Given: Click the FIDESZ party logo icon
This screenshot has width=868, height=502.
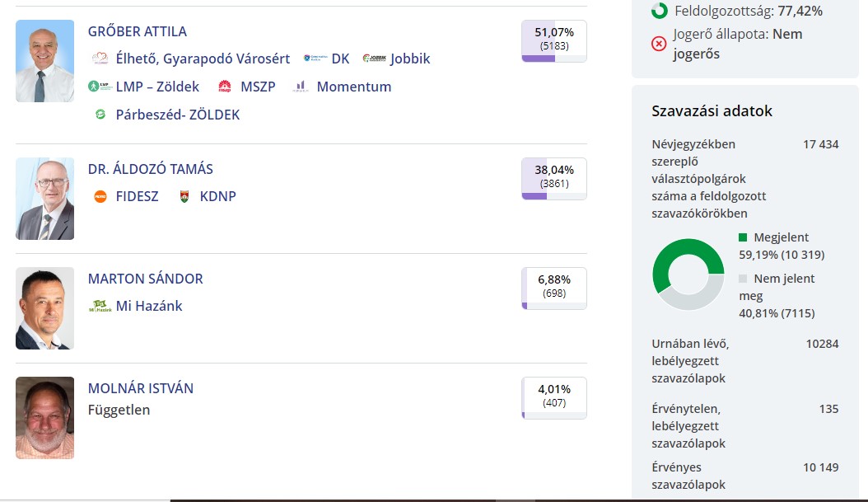Looking at the screenshot, I should click(x=100, y=196).
